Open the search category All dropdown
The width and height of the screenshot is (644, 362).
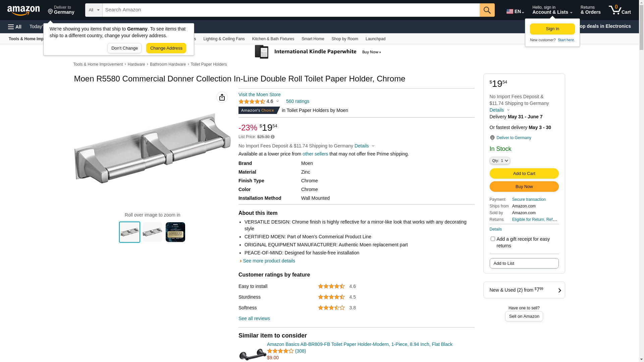tap(94, 10)
